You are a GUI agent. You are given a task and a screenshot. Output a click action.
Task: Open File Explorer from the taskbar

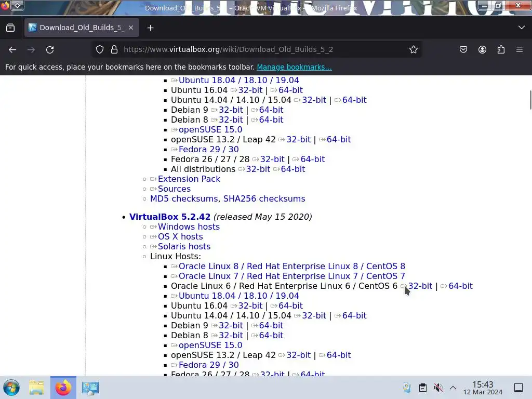click(36, 388)
